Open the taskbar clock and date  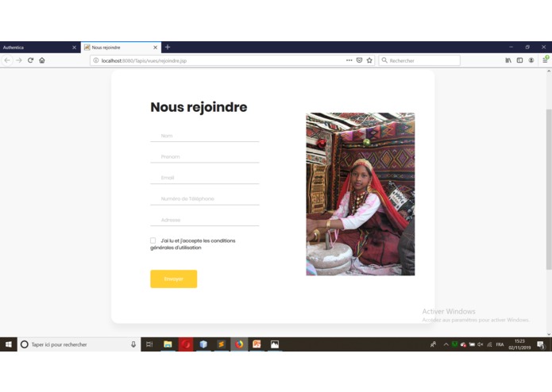click(x=519, y=344)
